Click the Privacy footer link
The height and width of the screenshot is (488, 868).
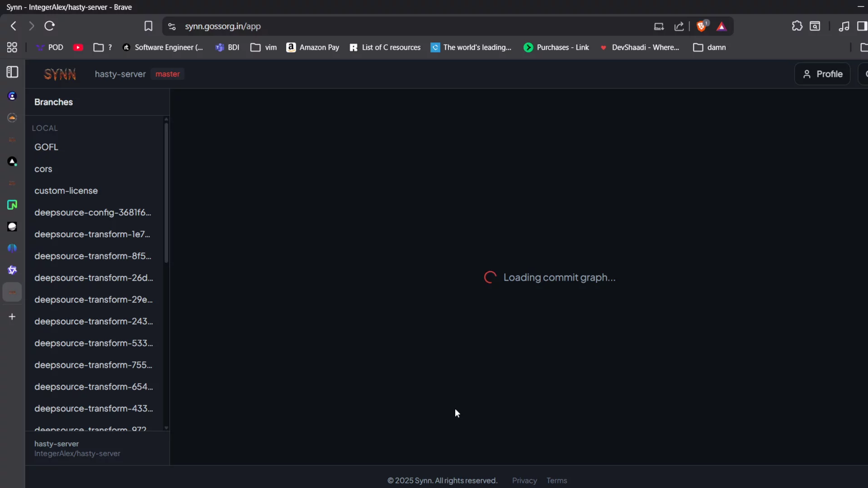pos(524,480)
